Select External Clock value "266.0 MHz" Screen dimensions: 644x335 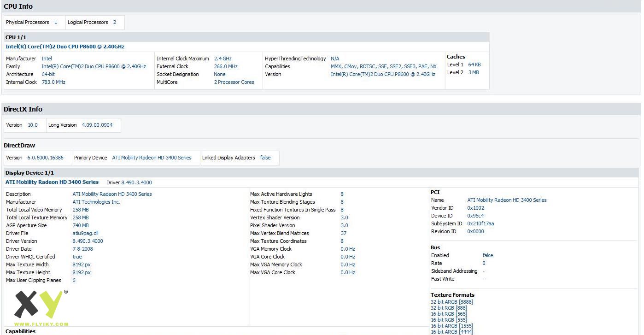click(x=226, y=66)
